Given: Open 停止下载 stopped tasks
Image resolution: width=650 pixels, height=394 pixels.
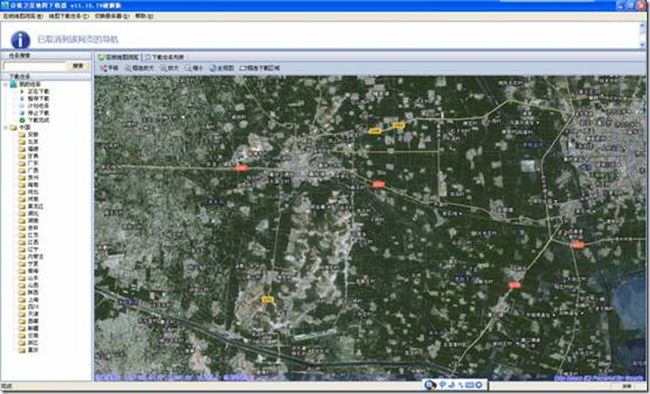Looking at the screenshot, I should point(35,113).
